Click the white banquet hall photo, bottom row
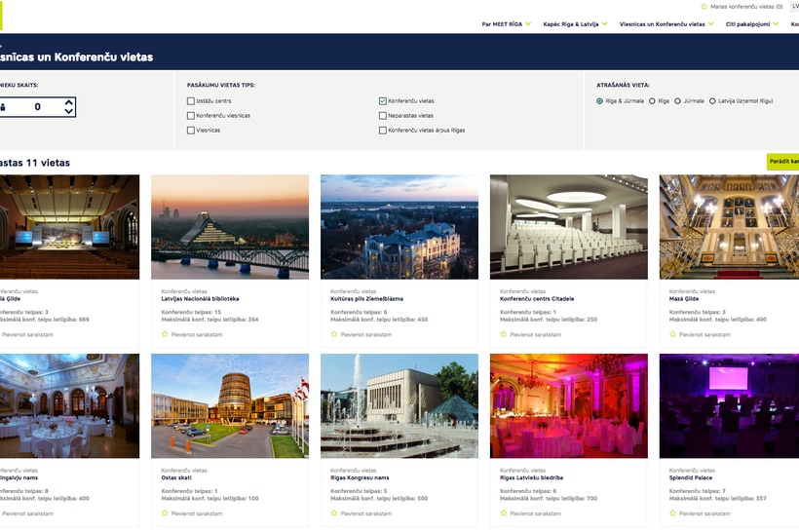Screen dimensions: 799x532 coord(69,405)
